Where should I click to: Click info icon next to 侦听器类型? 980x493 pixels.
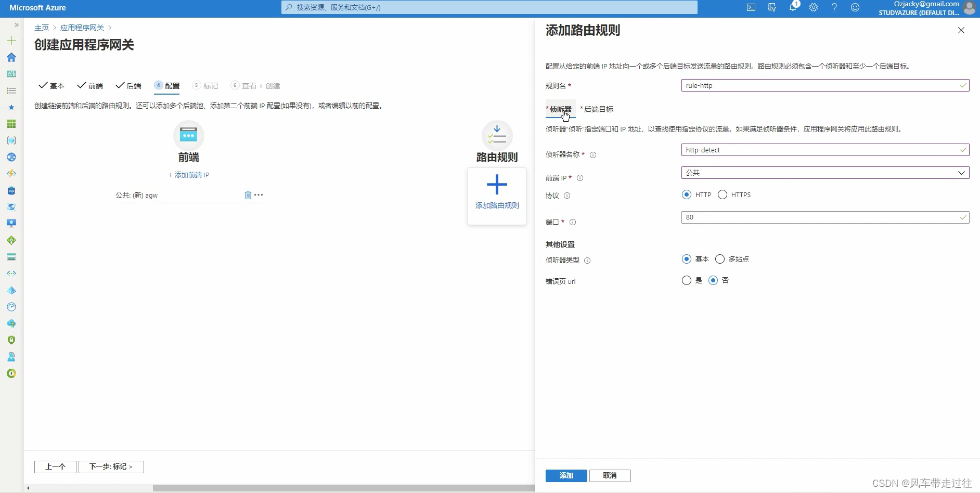(x=587, y=261)
